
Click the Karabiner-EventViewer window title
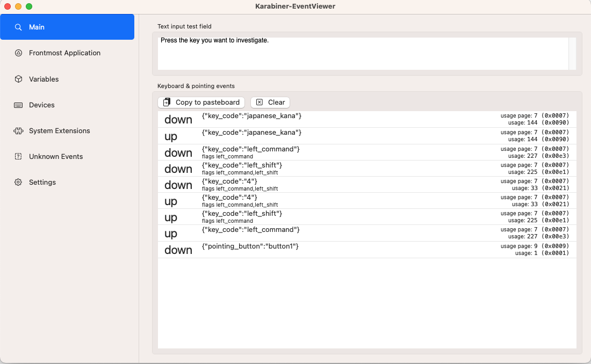pyautogui.click(x=295, y=6)
